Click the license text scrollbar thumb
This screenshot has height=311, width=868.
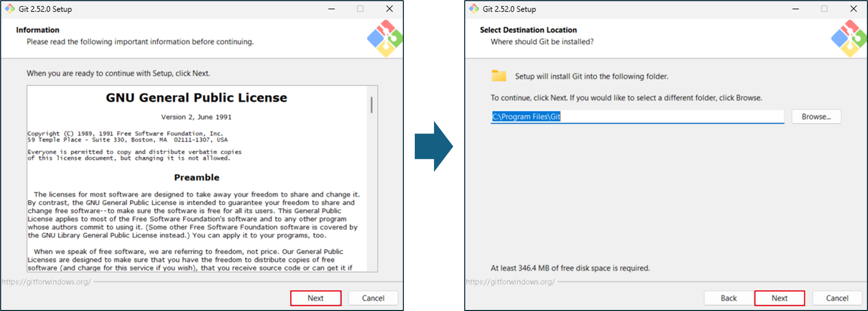coord(371,105)
